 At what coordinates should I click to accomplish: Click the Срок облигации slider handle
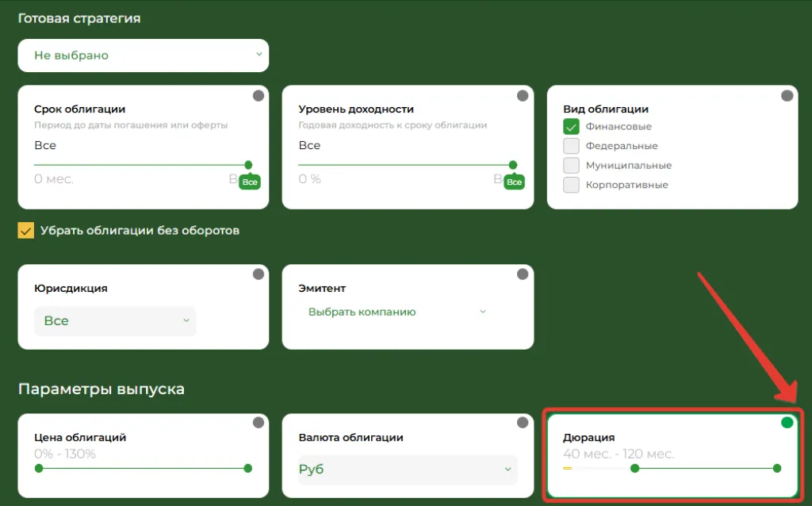click(248, 165)
